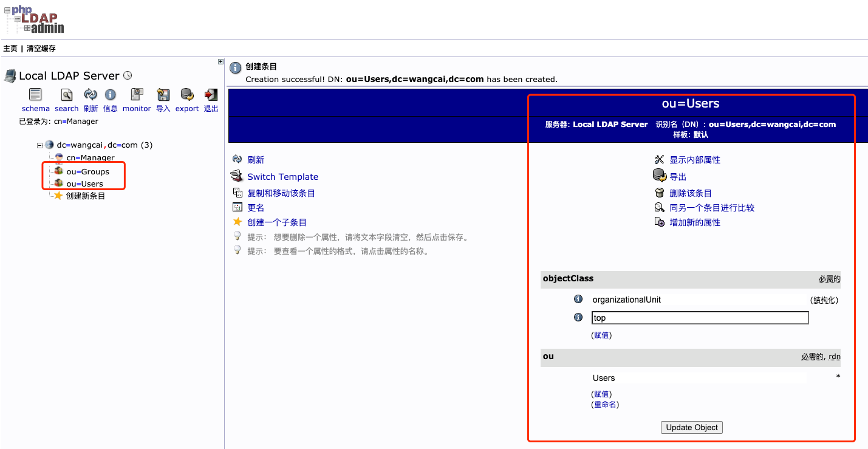This screenshot has height=449, width=868.
Task: Click the objectClass field containing top
Action: click(x=700, y=317)
